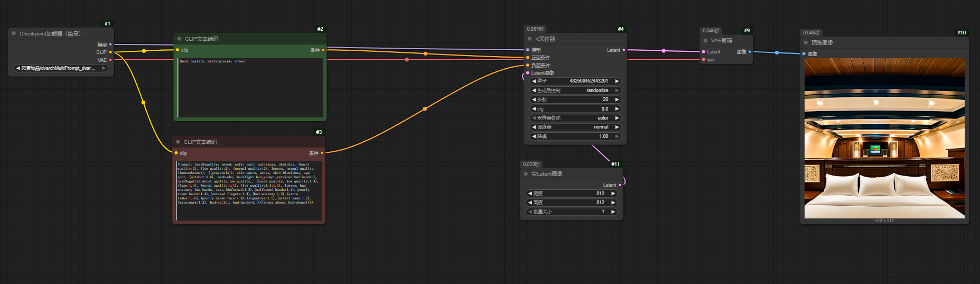The image size is (980, 284).
Task: Click the 空Latent图像 node collapse dot
Action: coord(526,173)
